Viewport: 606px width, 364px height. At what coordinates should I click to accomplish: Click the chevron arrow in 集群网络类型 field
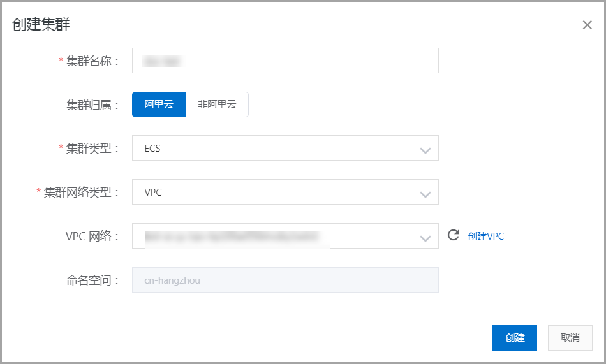tap(425, 194)
